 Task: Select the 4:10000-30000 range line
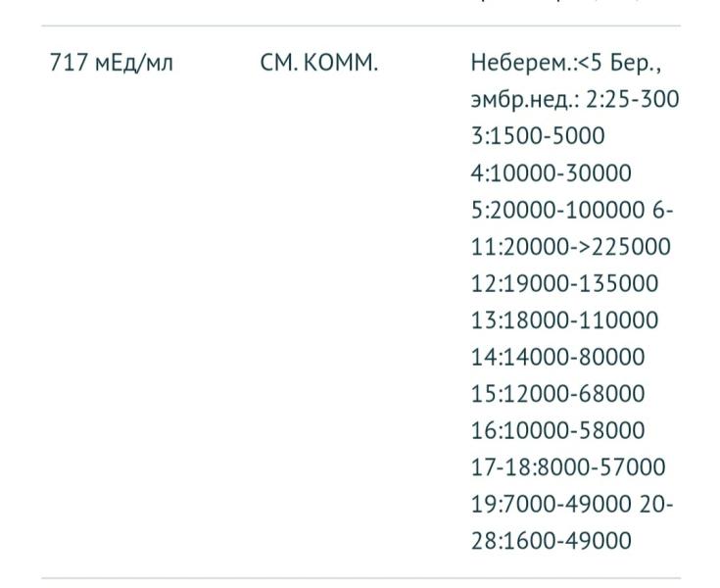tap(551, 173)
